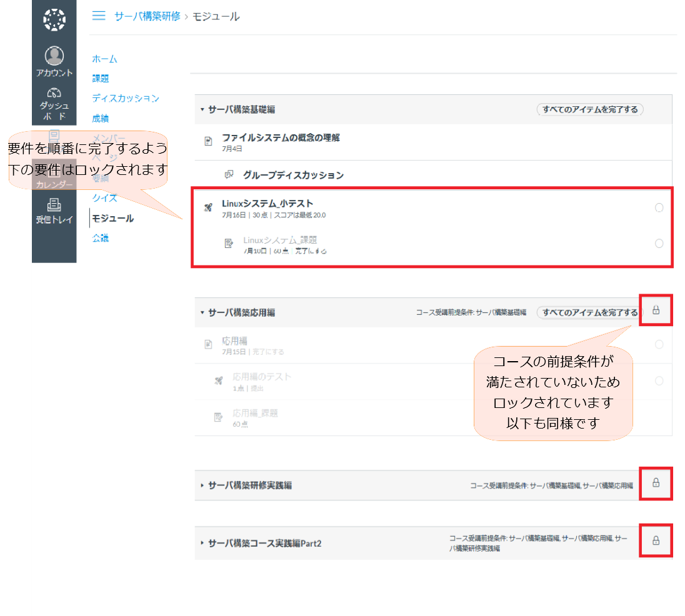
Task: Click '7月4日' date under ファイルシステム item
Action: 232,149
